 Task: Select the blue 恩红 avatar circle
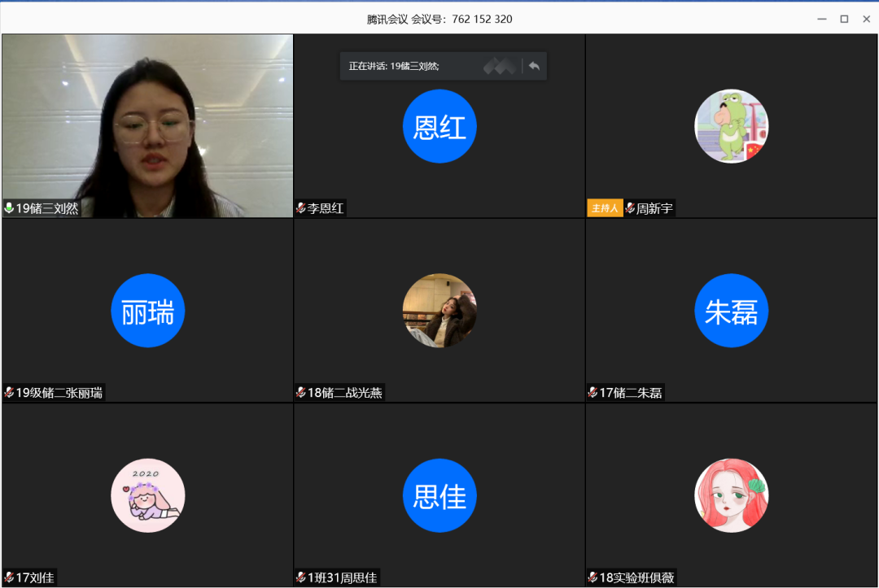[439, 126]
